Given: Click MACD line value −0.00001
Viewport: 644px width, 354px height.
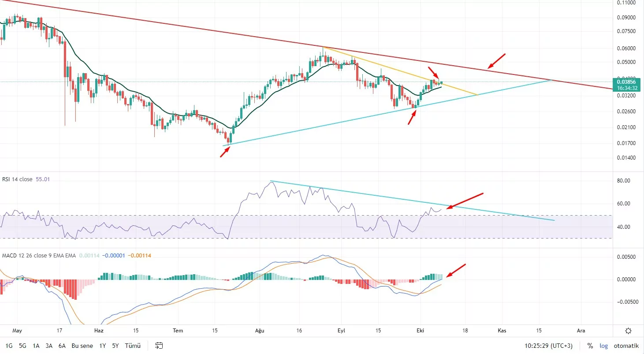Looking at the screenshot, I should click(113, 255).
